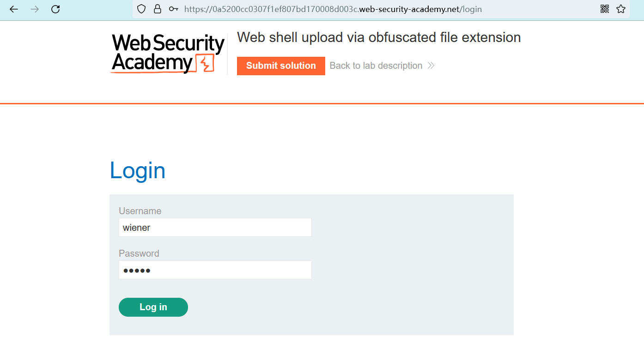
Task: Click the lab title about web shell upload
Action: [x=379, y=37]
